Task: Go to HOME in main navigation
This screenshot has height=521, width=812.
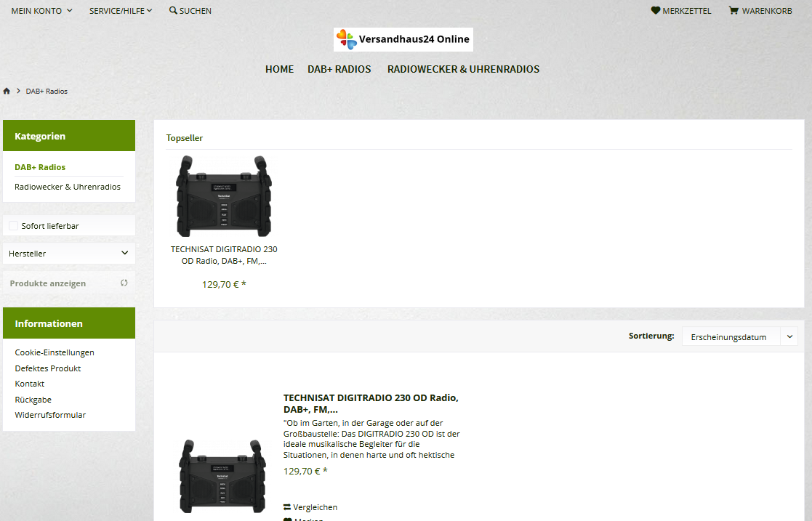Action: click(x=280, y=70)
